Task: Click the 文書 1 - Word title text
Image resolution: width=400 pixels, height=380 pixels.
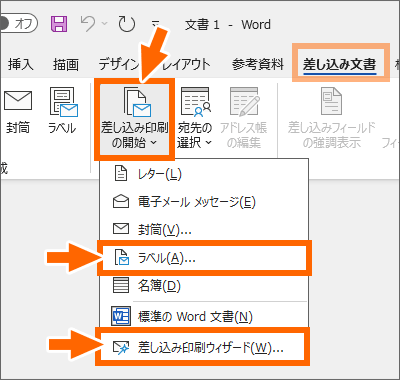Action: tap(228, 24)
